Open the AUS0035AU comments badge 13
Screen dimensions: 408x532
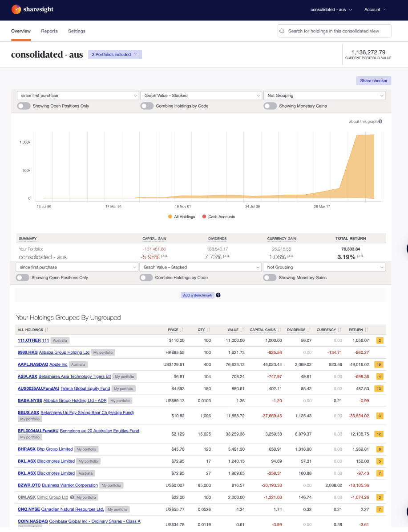pos(379,389)
